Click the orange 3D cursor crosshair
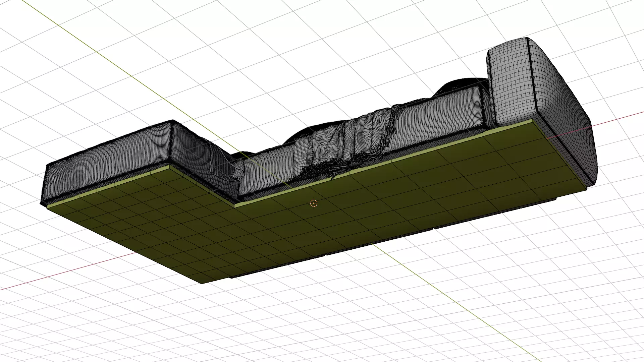The width and height of the screenshot is (644, 362). [x=314, y=203]
